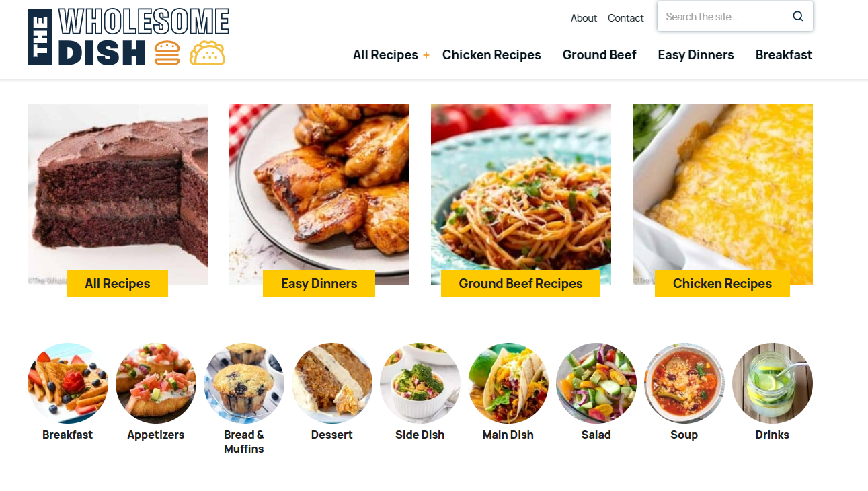The width and height of the screenshot is (868, 491).
Task: Focus the Search the site field
Action: coord(725,17)
